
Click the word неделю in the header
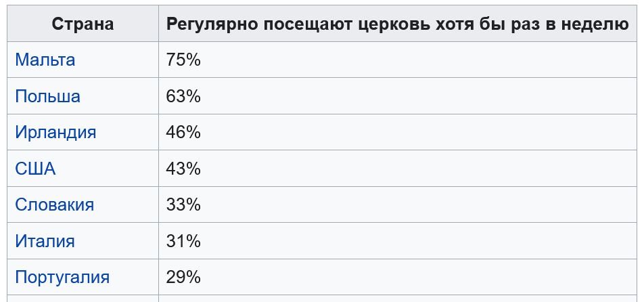click(x=595, y=24)
